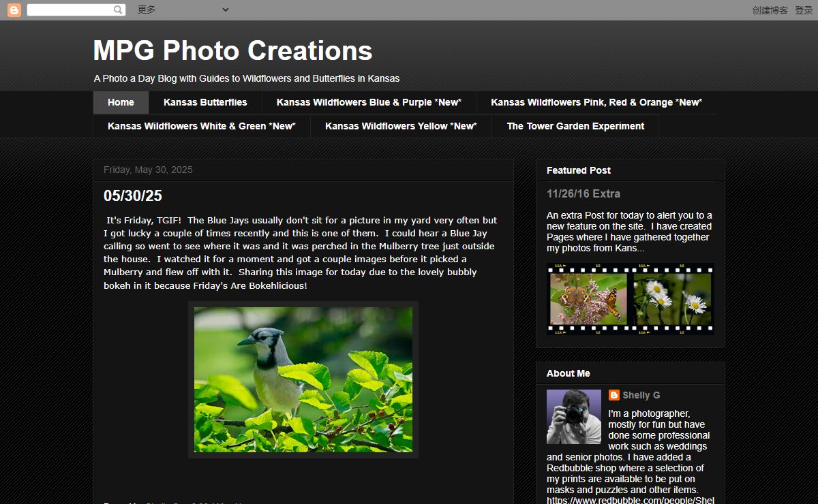This screenshot has width=818, height=504.
Task: Open Kansas Wildflowers Blue & Purple tab
Action: (x=369, y=102)
